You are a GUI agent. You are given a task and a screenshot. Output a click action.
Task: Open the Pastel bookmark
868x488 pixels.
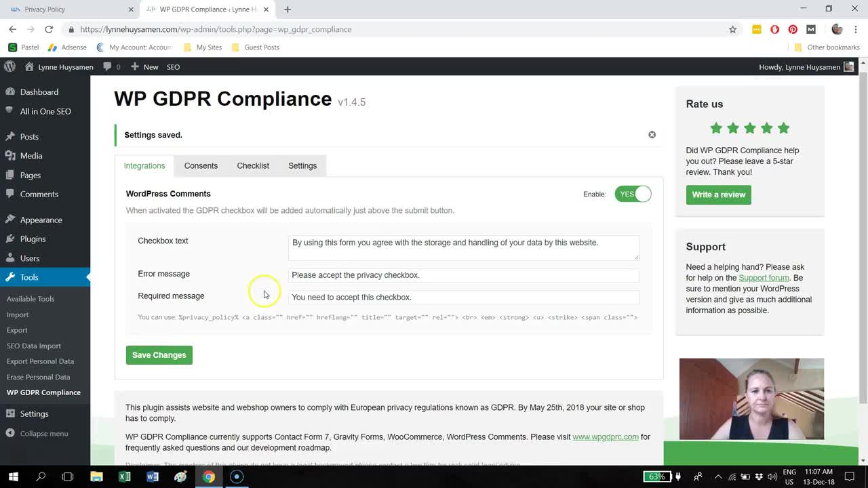(24, 47)
